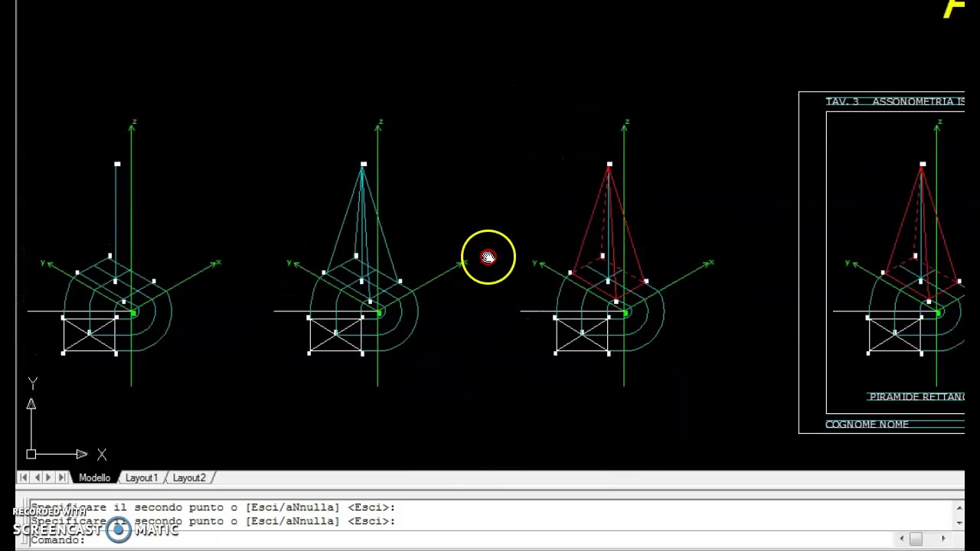Click the UCS icon origin square
Screen dimensions: 980x551
tap(31, 455)
